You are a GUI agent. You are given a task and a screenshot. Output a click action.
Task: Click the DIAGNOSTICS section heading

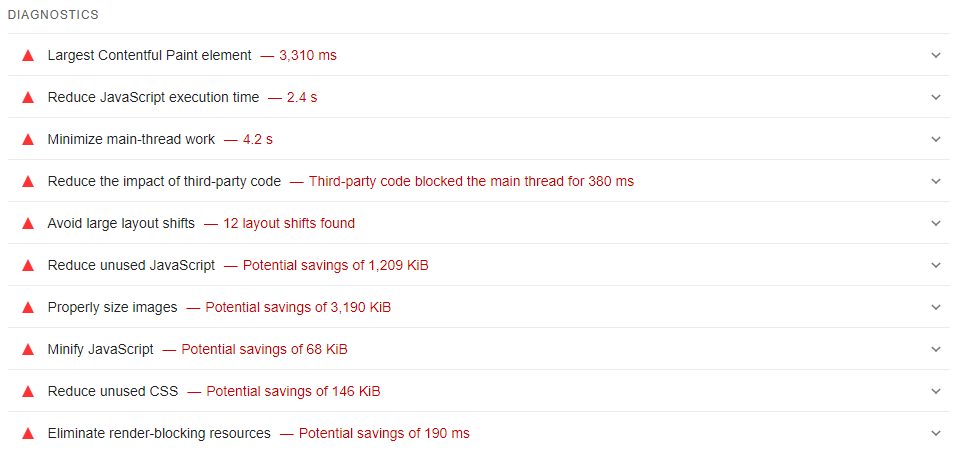(x=53, y=16)
